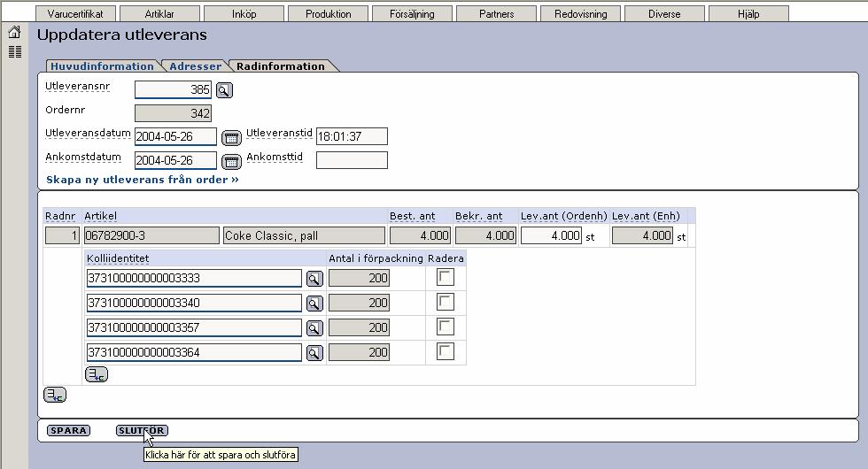This screenshot has height=469, width=868.
Task: Edit Kolliidentitet field 373100000000003364
Action: tap(194, 352)
